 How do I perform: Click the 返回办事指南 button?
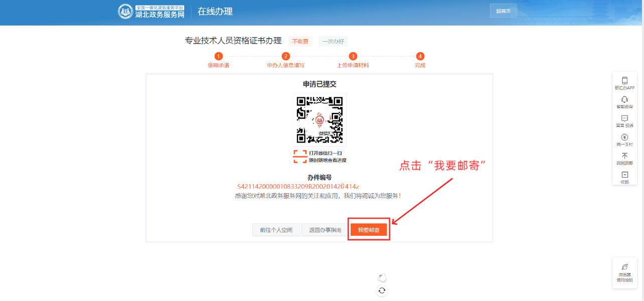coord(325,230)
